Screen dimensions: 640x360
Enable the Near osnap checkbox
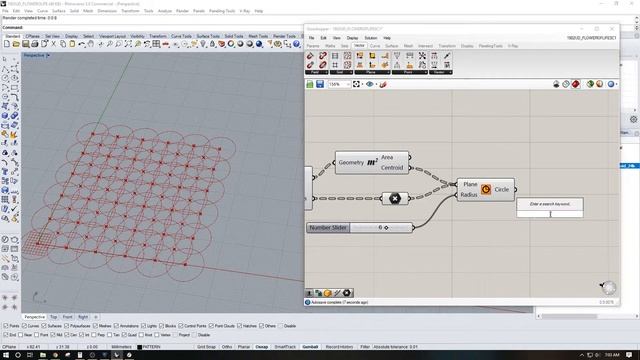(21, 335)
